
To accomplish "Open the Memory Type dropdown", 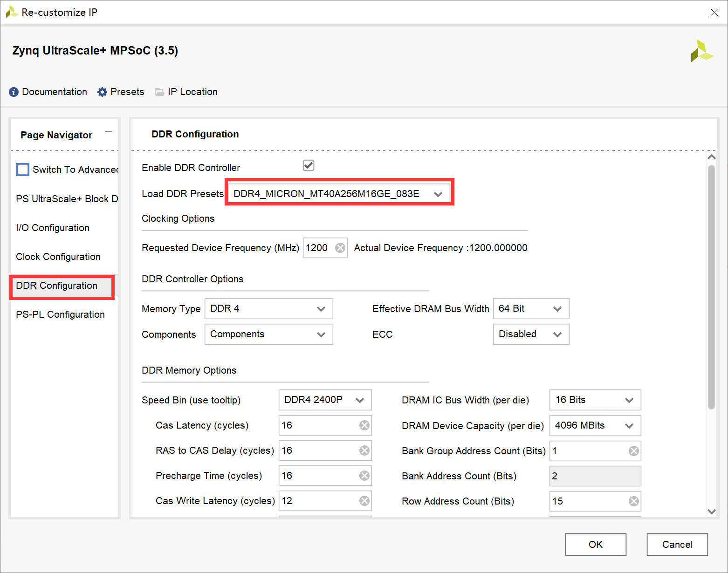I will click(x=269, y=309).
